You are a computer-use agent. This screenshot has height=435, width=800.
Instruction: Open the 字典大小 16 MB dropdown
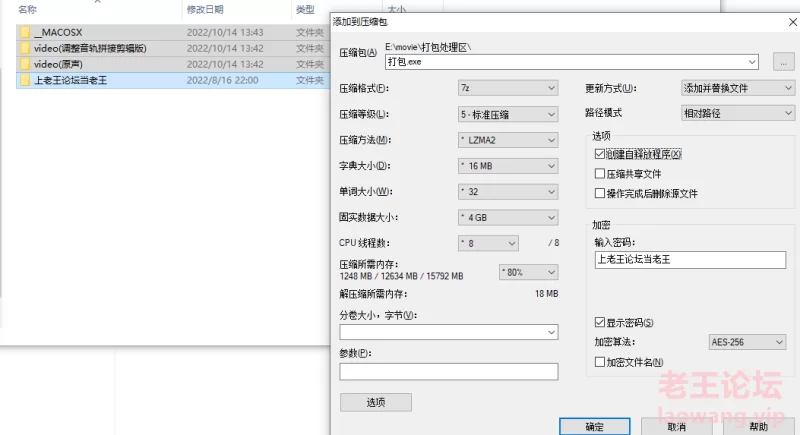[508, 166]
